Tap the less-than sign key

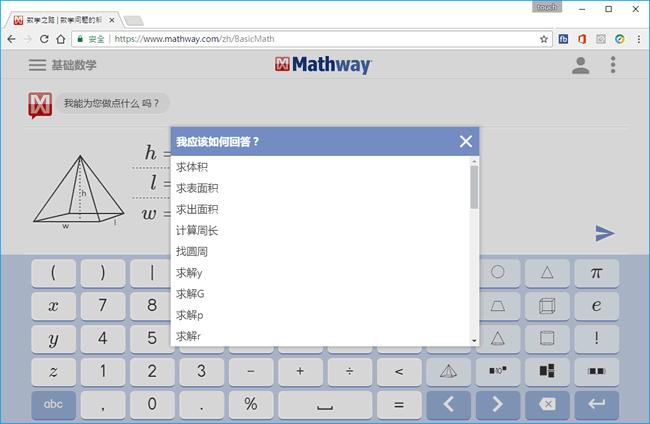(x=399, y=371)
